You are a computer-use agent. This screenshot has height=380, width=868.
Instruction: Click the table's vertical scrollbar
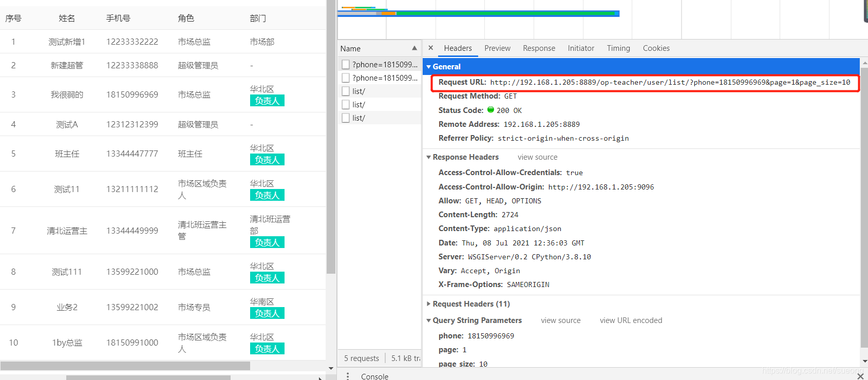point(331,137)
